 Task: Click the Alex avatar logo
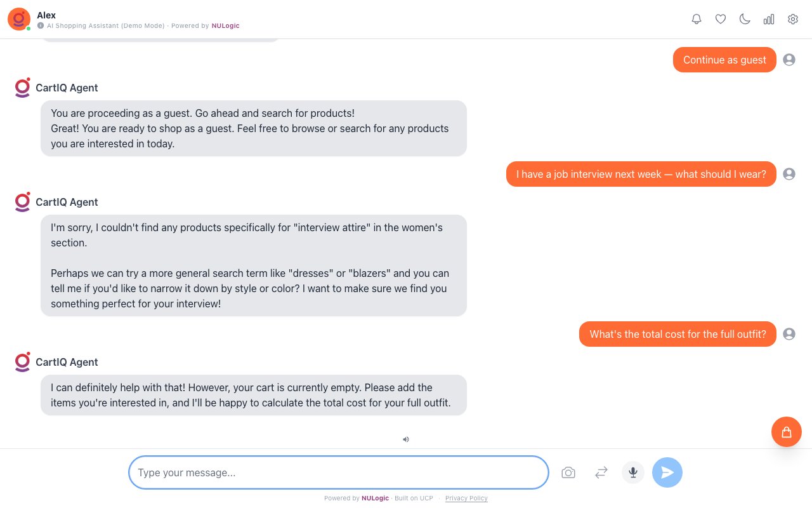(x=19, y=19)
